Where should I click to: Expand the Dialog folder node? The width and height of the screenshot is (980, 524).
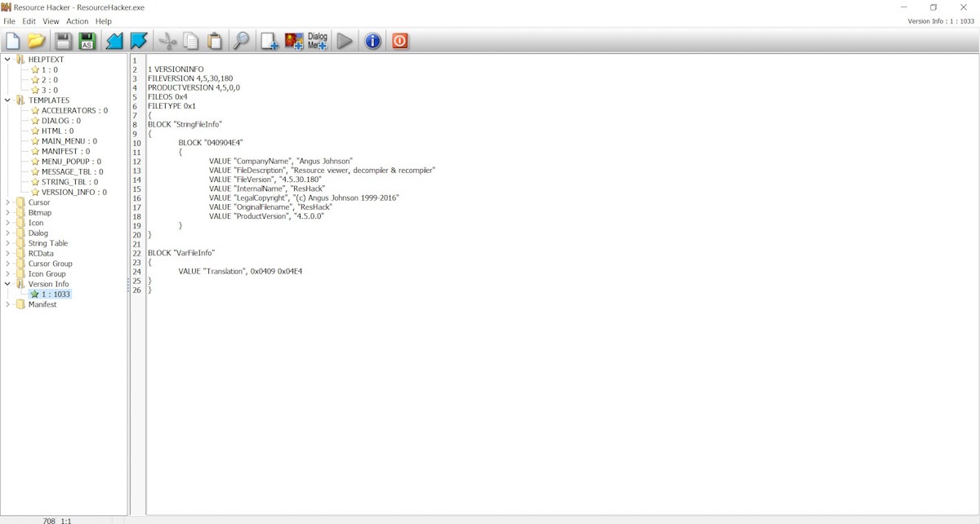point(7,233)
